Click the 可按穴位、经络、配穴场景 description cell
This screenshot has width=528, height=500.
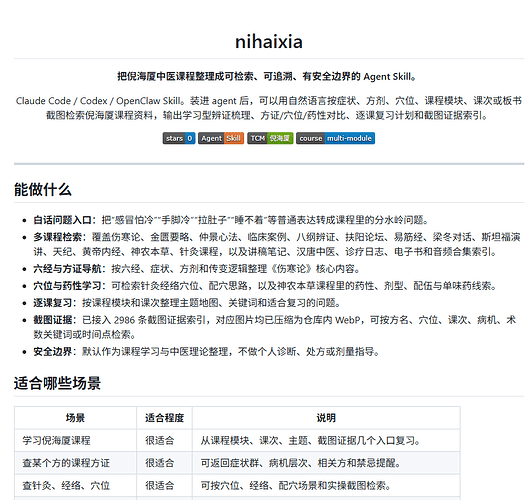point(326,486)
